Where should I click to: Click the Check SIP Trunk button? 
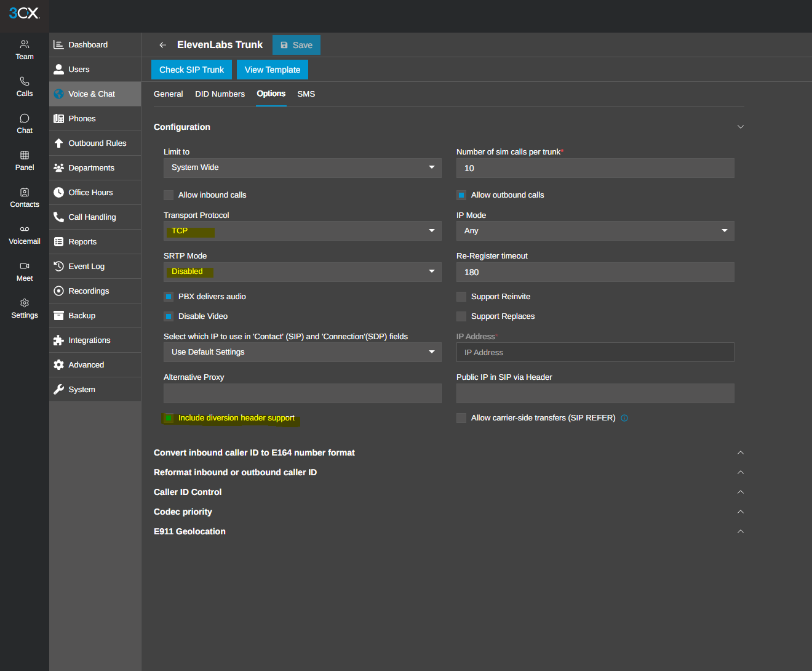[x=191, y=70]
